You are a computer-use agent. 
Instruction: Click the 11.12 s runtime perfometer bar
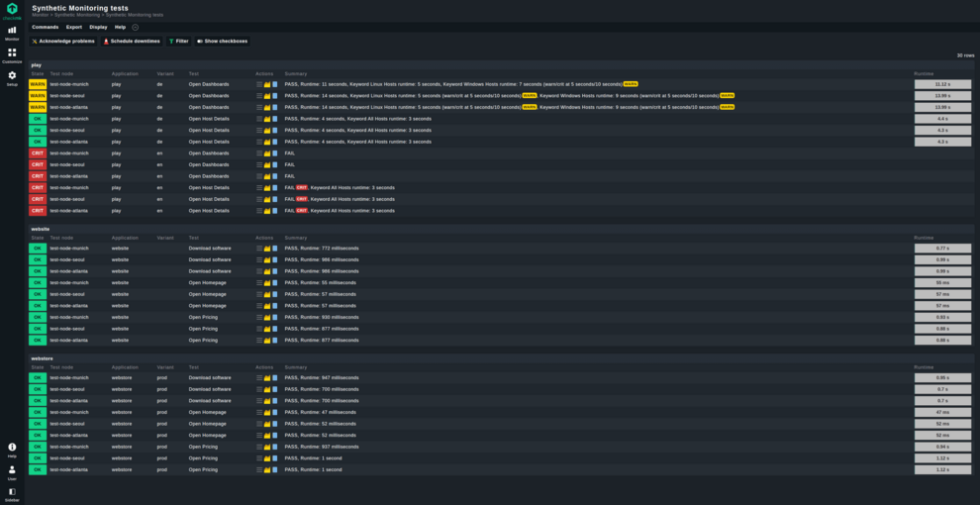pyautogui.click(x=942, y=84)
